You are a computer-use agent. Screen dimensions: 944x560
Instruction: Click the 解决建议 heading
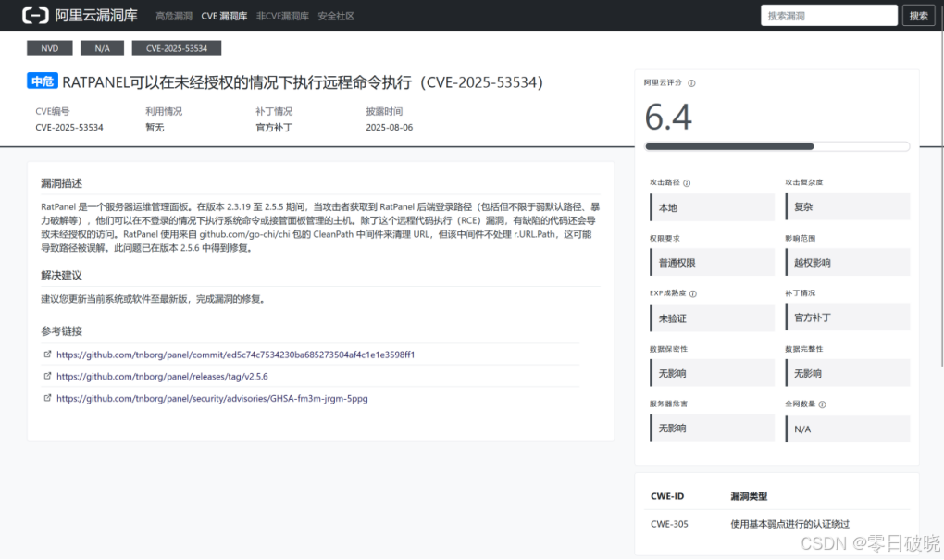click(61, 276)
